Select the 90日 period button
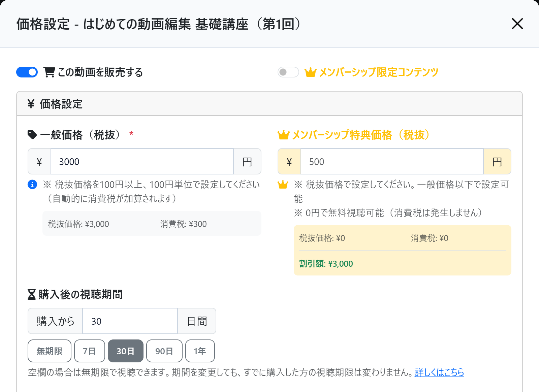This screenshot has width=539, height=392. 164,351
